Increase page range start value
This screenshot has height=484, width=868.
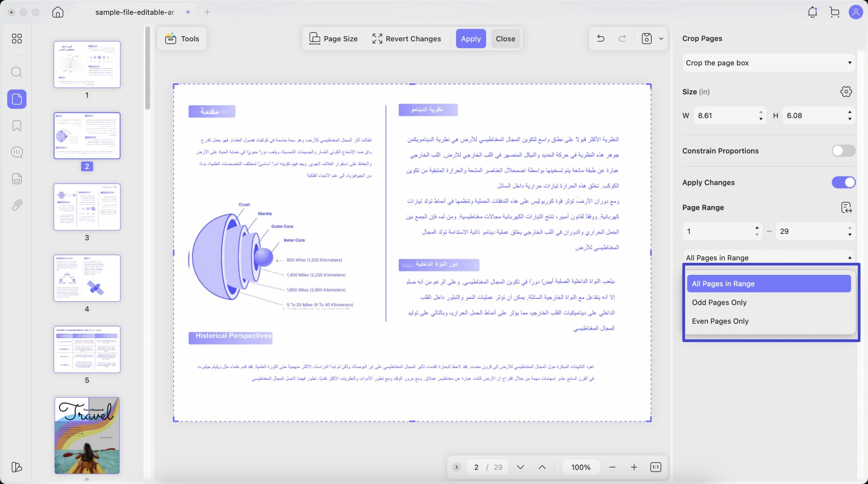tap(757, 228)
